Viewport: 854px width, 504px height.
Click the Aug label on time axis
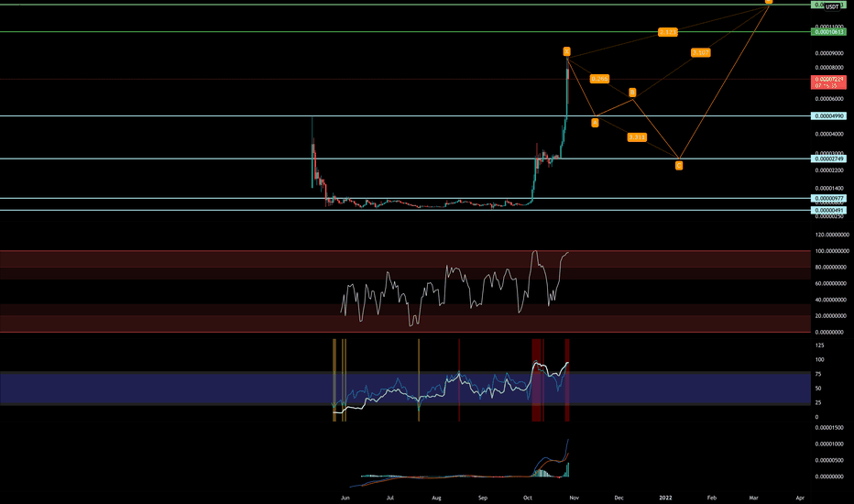(436, 498)
